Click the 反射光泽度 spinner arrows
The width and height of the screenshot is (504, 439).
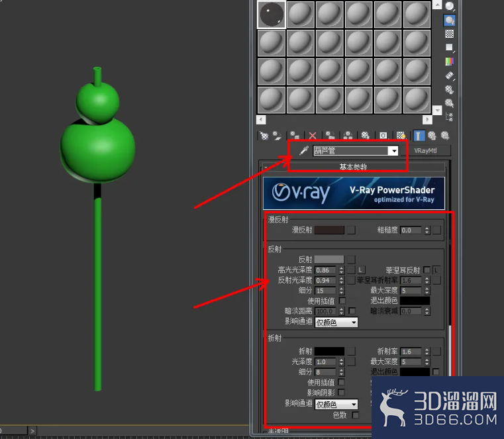[x=341, y=280]
